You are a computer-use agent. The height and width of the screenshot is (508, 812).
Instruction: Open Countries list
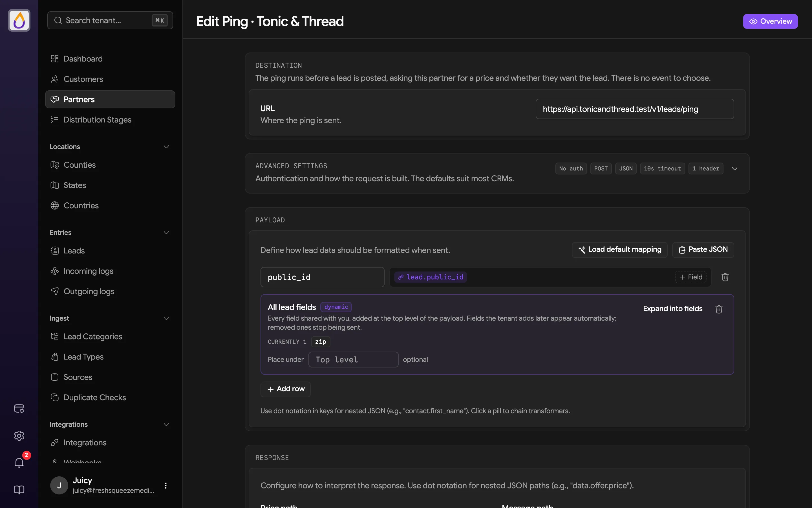click(x=110, y=206)
